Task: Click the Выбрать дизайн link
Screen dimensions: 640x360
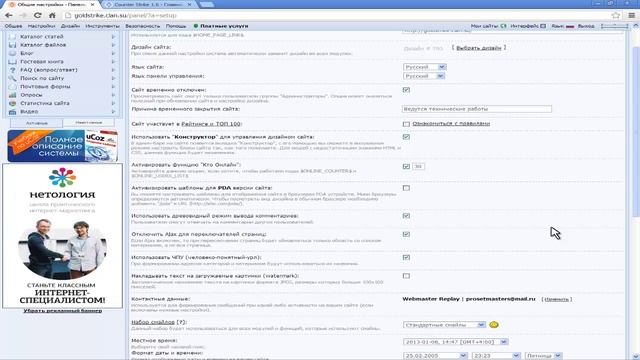Action: pyautogui.click(x=478, y=48)
